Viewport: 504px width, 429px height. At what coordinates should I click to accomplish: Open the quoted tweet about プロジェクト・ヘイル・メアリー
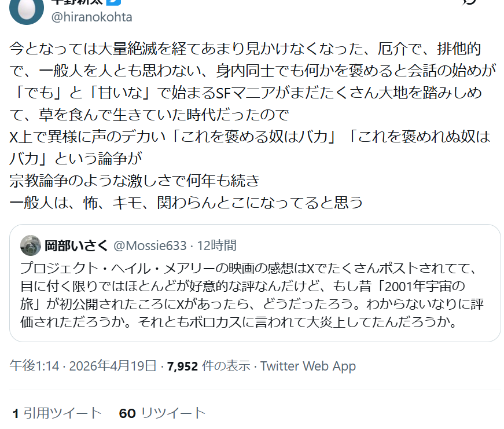click(255, 283)
